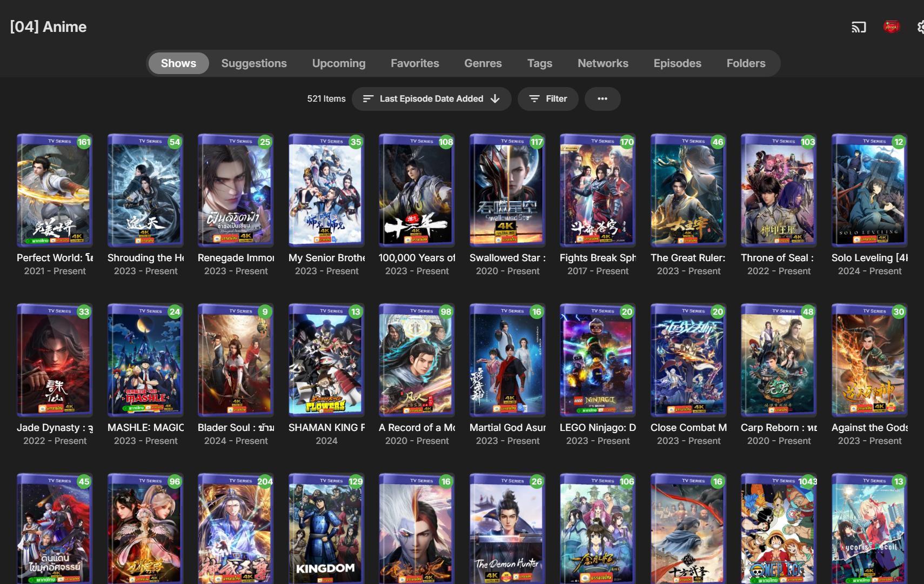Open the Episodes tab
Screen dimensions: 924x584
point(678,63)
